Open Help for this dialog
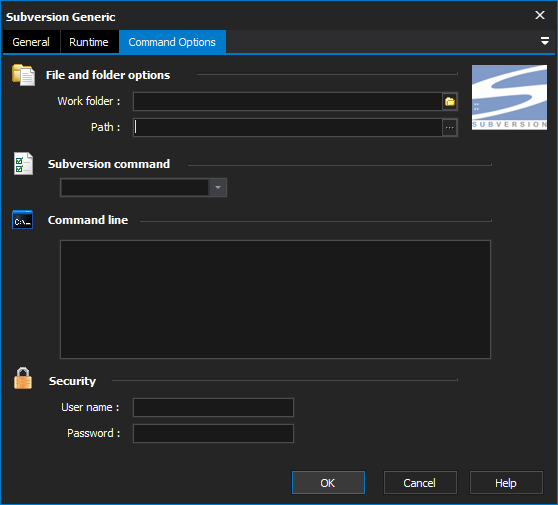 coord(506,483)
